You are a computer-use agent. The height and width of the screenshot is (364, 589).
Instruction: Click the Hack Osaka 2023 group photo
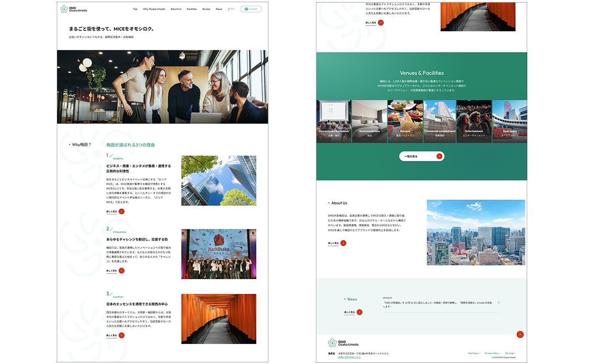[219, 254]
